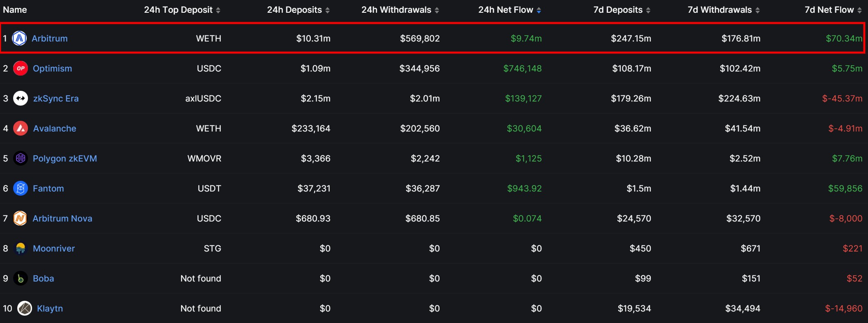The height and width of the screenshot is (323, 868).
Task: Click the Klaytn logo icon
Action: pos(25,308)
